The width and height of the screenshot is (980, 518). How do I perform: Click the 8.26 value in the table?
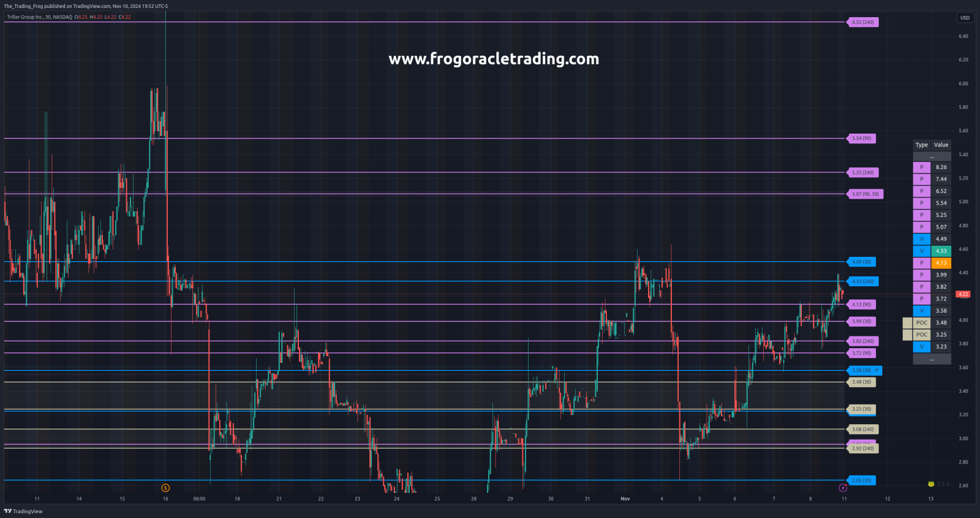pyautogui.click(x=941, y=167)
